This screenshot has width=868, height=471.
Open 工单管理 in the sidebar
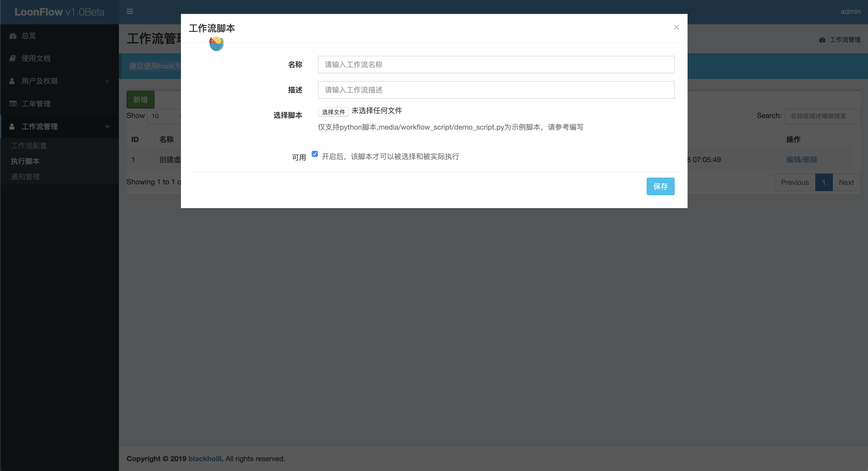pos(36,104)
